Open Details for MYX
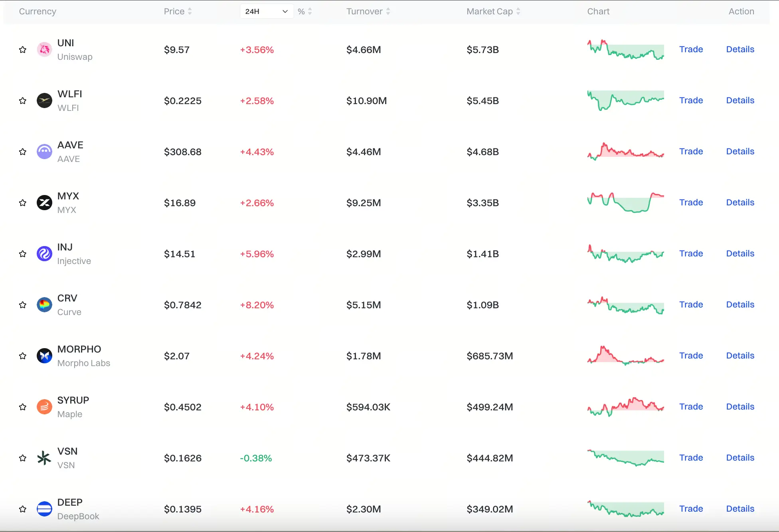The width and height of the screenshot is (779, 532). (740, 203)
